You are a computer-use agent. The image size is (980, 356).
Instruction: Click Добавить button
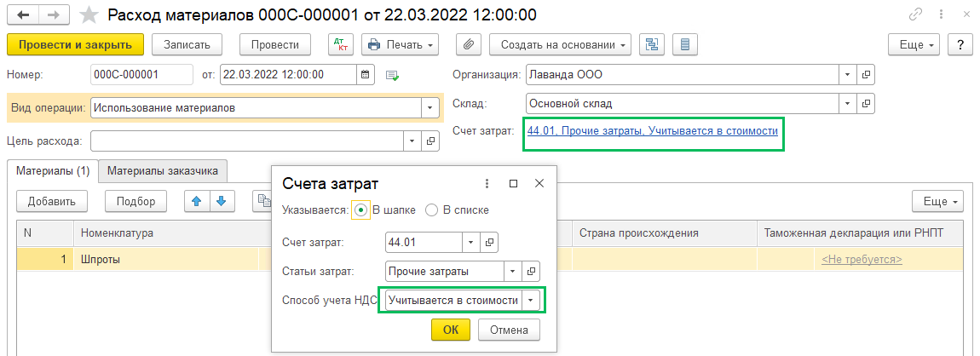(x=51, y=201)
